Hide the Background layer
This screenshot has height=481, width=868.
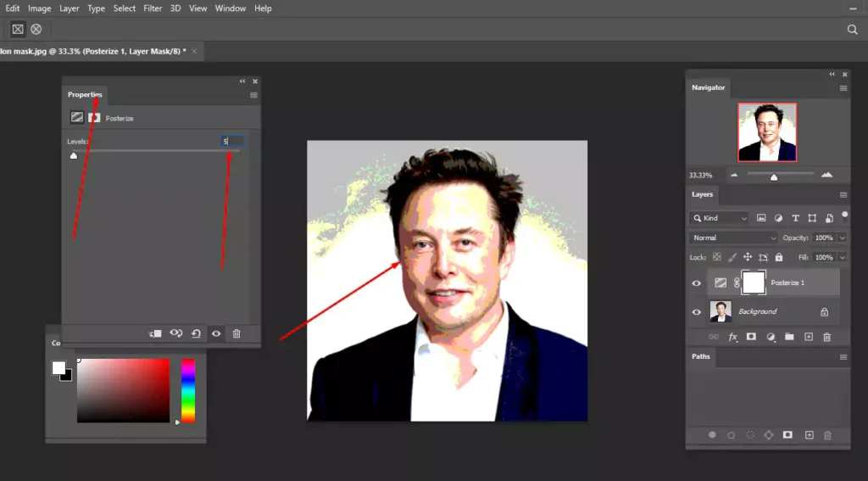696,312
